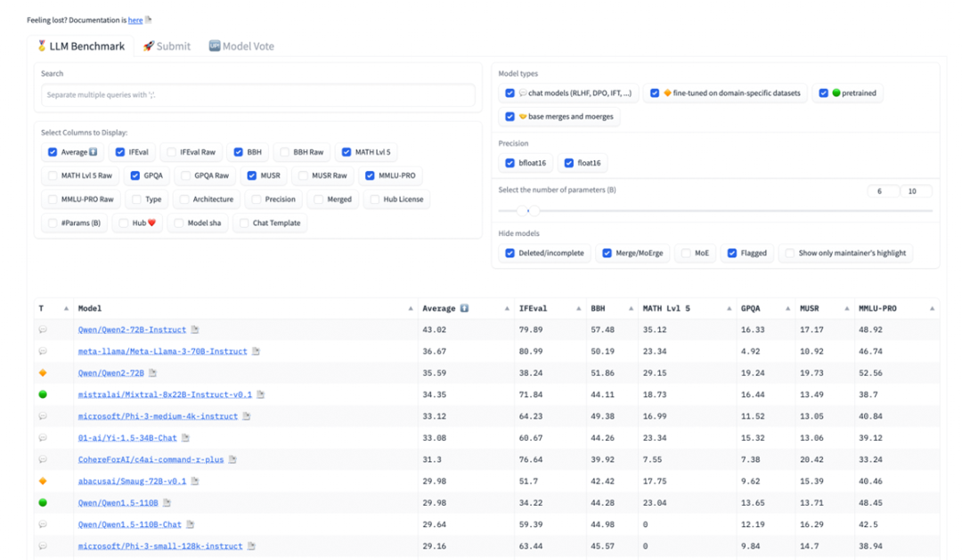Click page icon beside Mixtral-8x22B-Instruct-v0.1
Viewport: 962px width, 560px height.
coord(261,394)
